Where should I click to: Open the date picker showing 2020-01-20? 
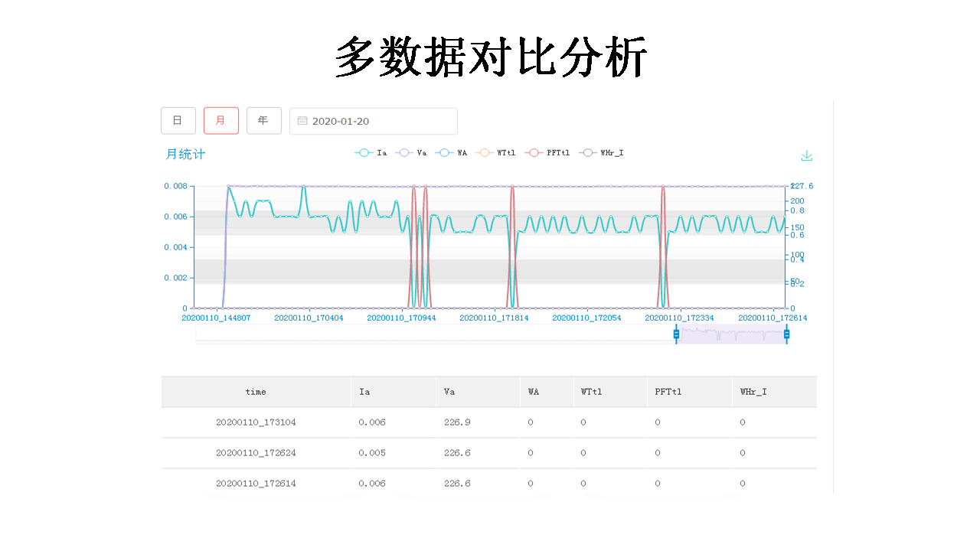coord(373,121)
